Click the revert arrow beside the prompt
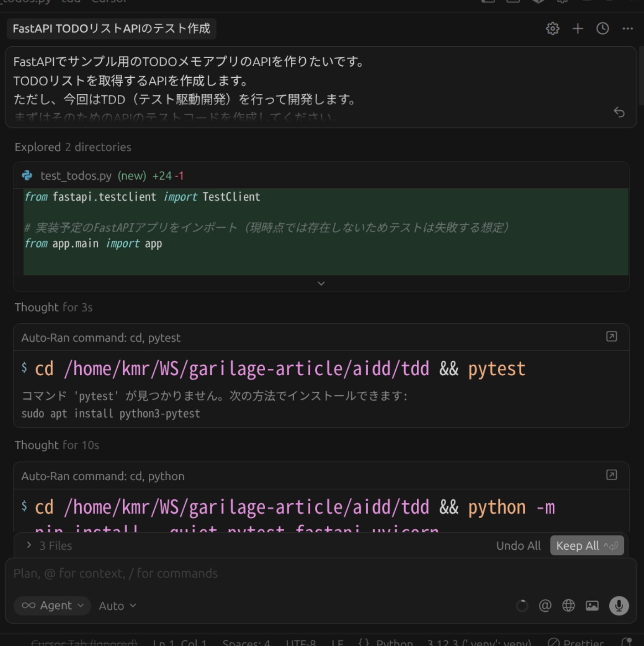Image resolution: width=644 pixels, height=646 pixels. click(619, 112)
